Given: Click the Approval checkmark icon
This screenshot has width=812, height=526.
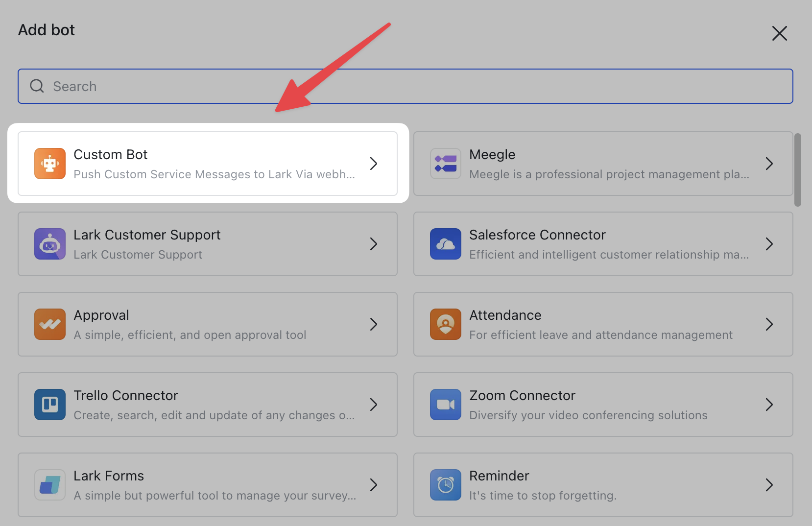Looking at the screenshot, I should (x=50, y=324).
